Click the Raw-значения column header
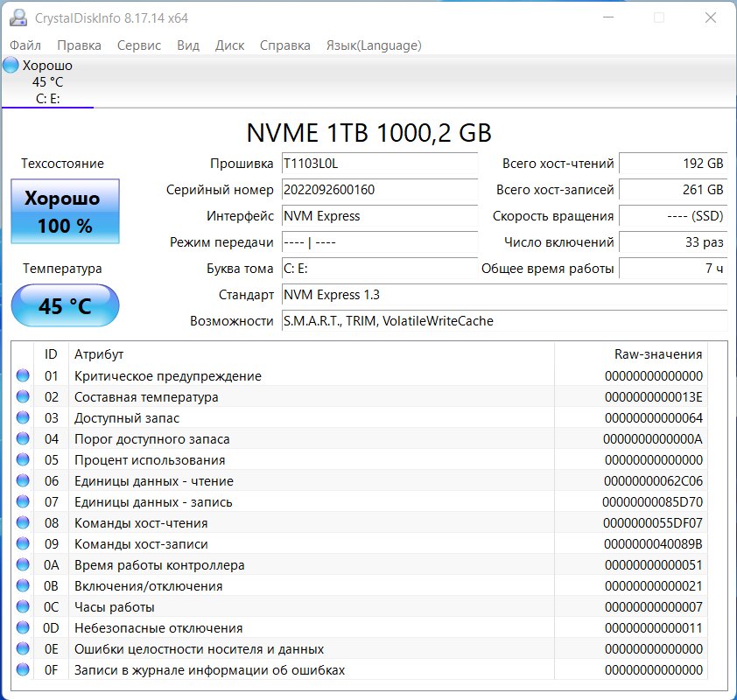Screen dimensions: 737x700 631,354
